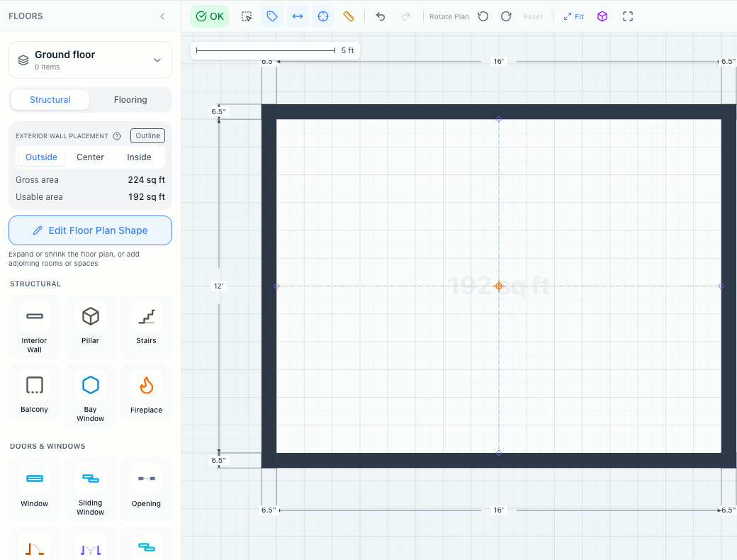Click the upper-left 6.5" wall thickness label
The height and width of the screenshot is (560, 737).
218,111
